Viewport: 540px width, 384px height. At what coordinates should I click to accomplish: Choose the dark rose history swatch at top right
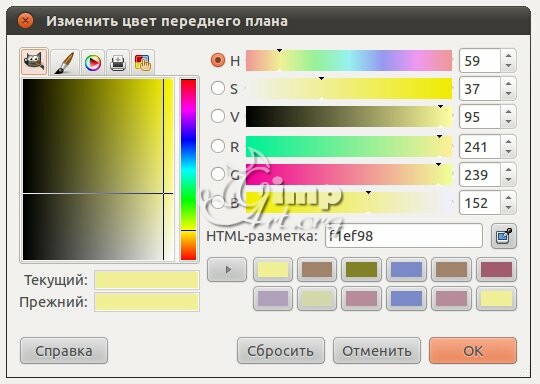pyautogui.click(x=496, y=269)
